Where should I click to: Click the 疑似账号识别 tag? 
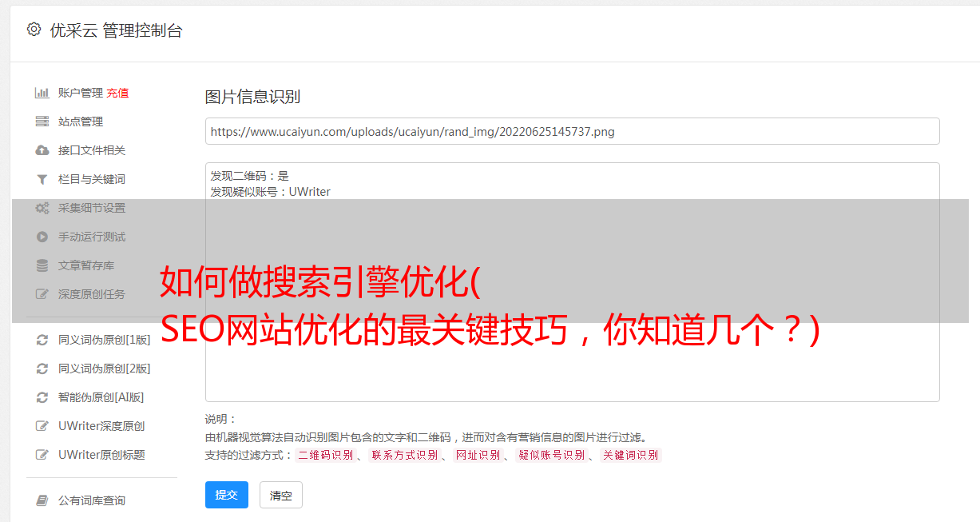tap(551, 455)
